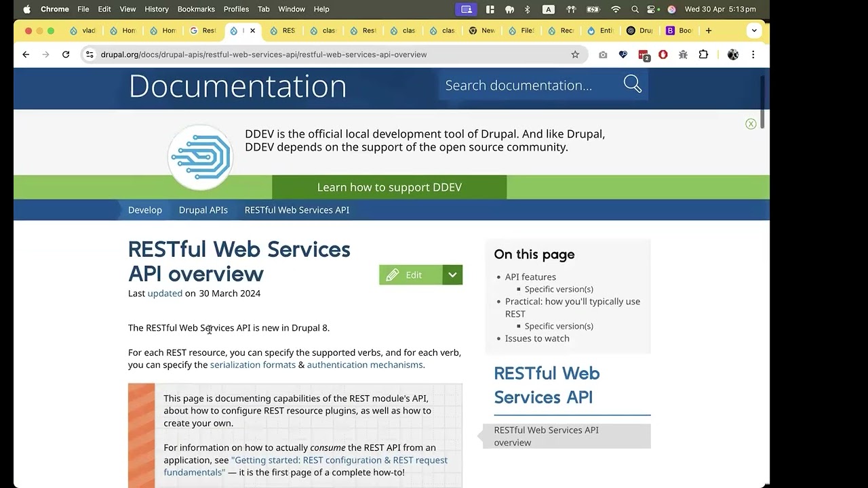Open RESTful Web Services API breadcrumb
This screenshot has height=488, width=868.
pyautogui.click(x=297, y=210)
